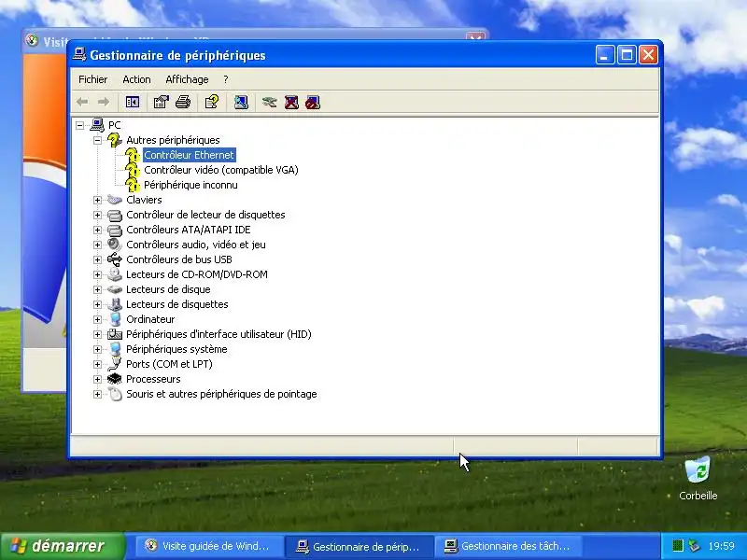Click the scan for hardware changes icon
Viewport: 747px width, 560px height.
241,102
